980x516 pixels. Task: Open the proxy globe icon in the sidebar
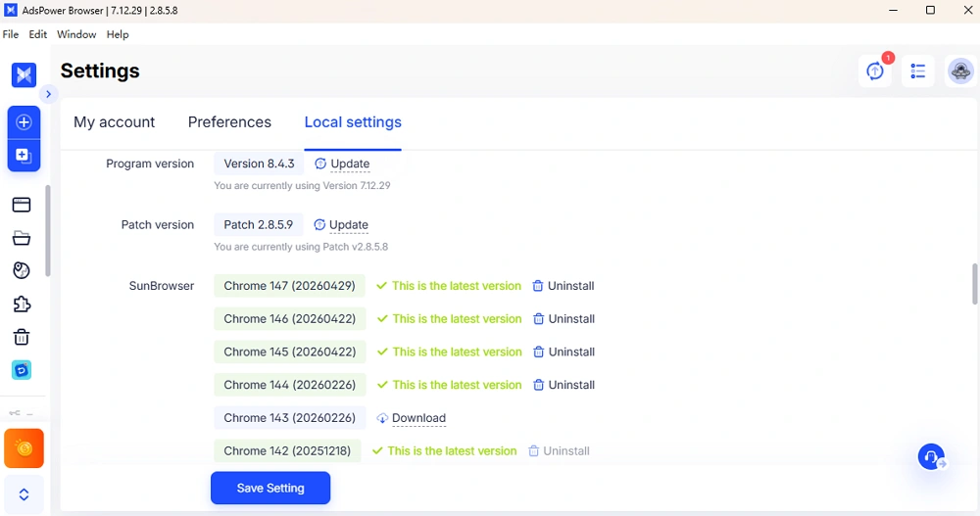22,270
